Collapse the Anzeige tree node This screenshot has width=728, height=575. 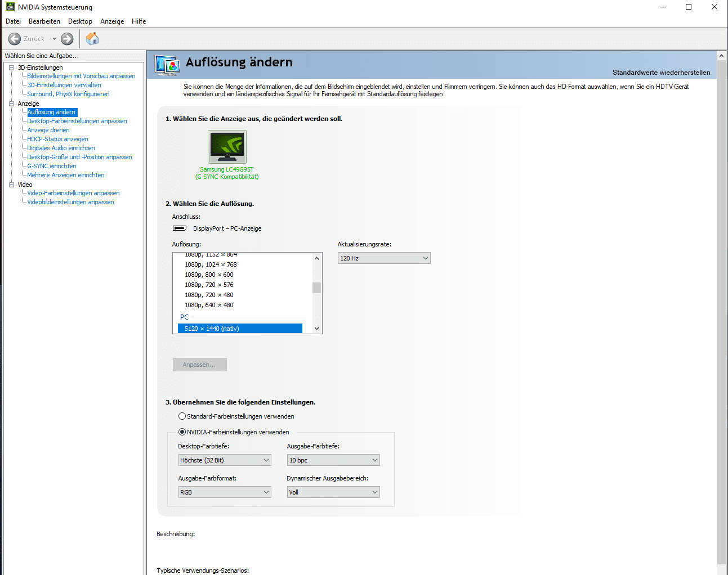tap(11, 104)
